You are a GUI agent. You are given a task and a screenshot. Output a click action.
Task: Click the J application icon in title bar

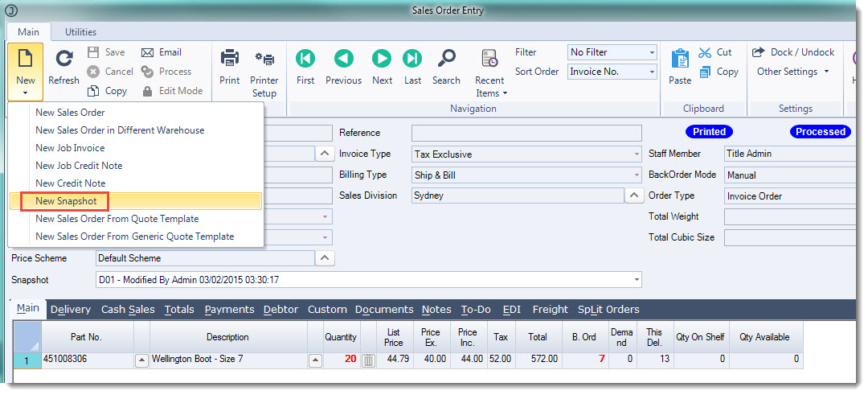pyautogui.click(x=11, y=10)
